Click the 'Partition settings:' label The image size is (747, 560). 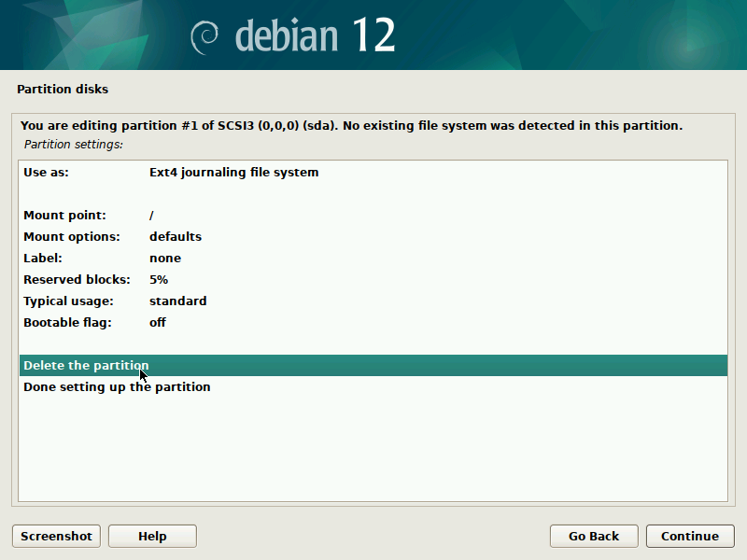click(x=74, y=145)
